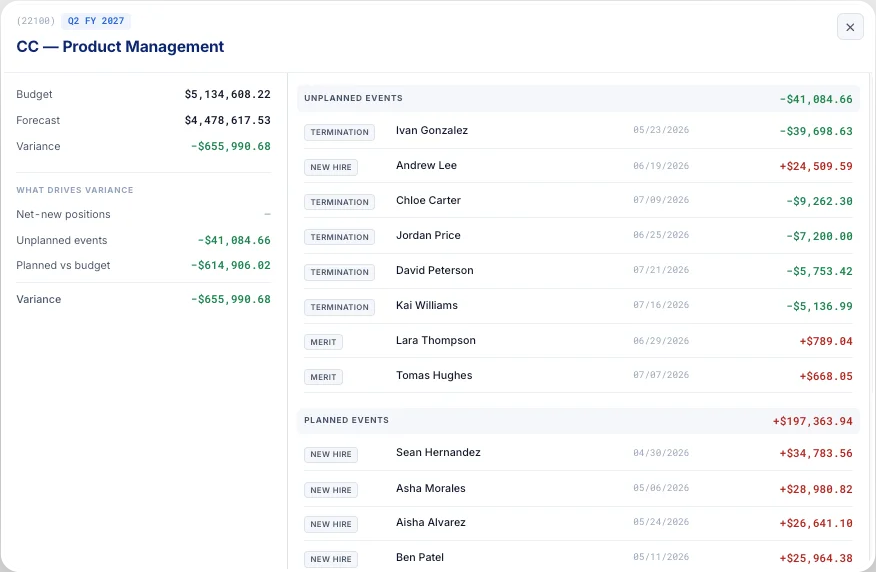
Task: Click the Net-new positions row label
Action: click(63, 214)
